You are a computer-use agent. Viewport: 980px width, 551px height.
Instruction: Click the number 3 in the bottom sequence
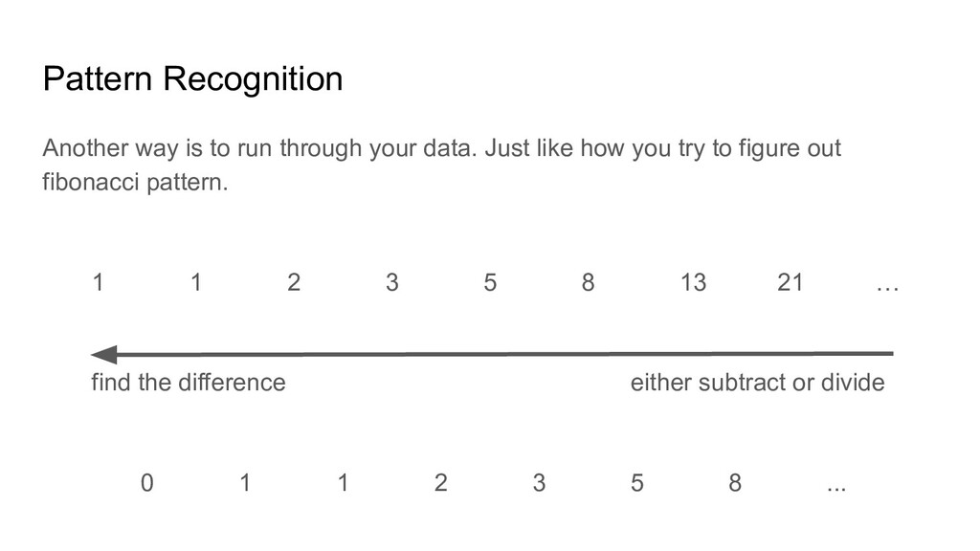click(539, 483)
